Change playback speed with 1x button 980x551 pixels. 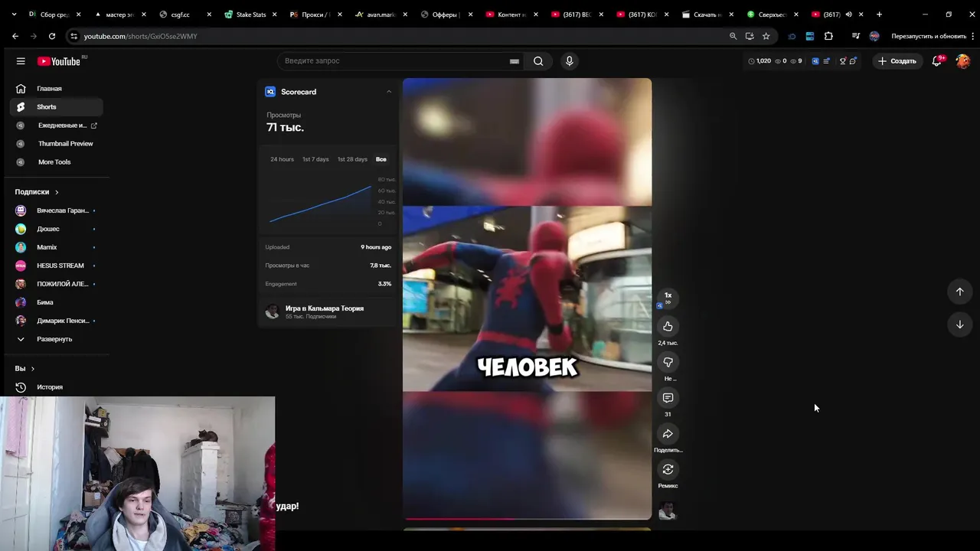tap(668, 297)
